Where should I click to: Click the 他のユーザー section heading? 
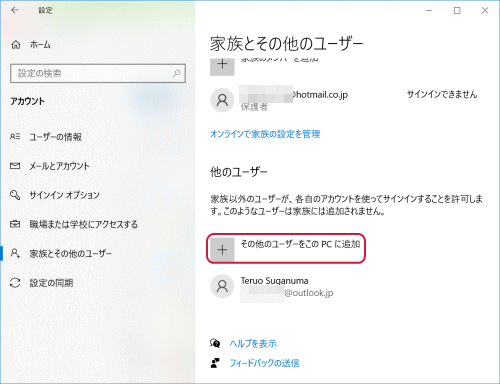click(239, 172)
